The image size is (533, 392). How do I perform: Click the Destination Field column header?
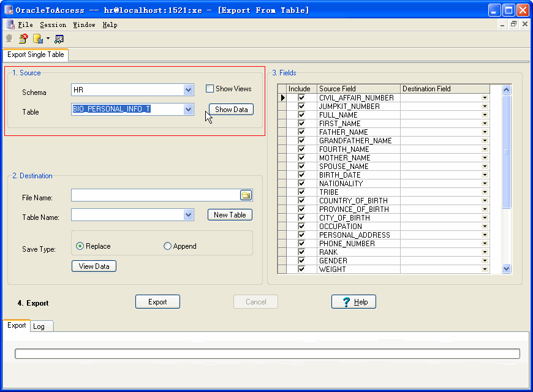(445, 89)
